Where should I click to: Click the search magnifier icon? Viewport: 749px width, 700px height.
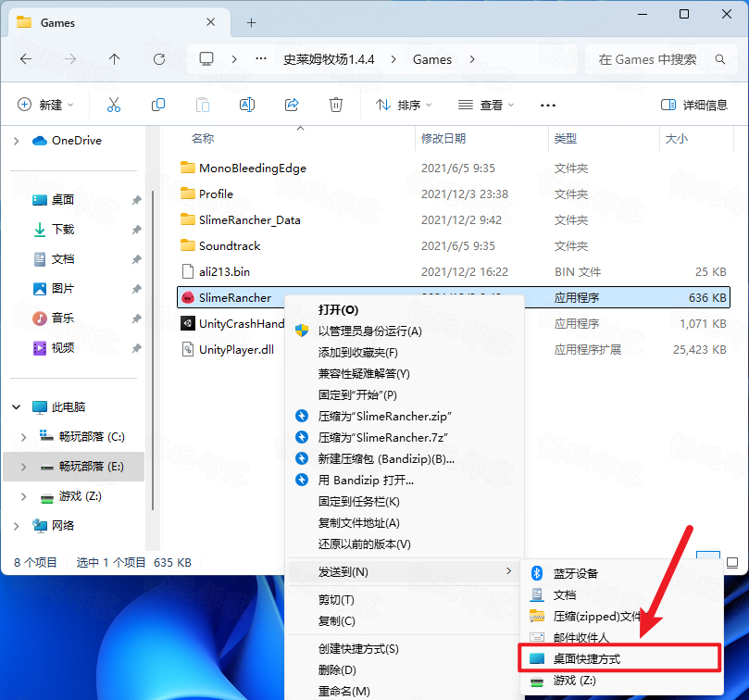(x=720, y=59)
